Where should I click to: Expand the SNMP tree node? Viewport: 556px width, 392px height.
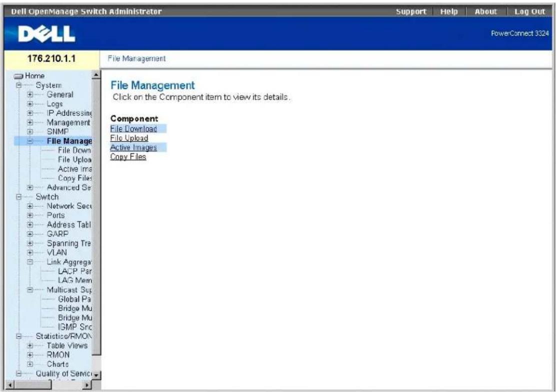(30, 131)
